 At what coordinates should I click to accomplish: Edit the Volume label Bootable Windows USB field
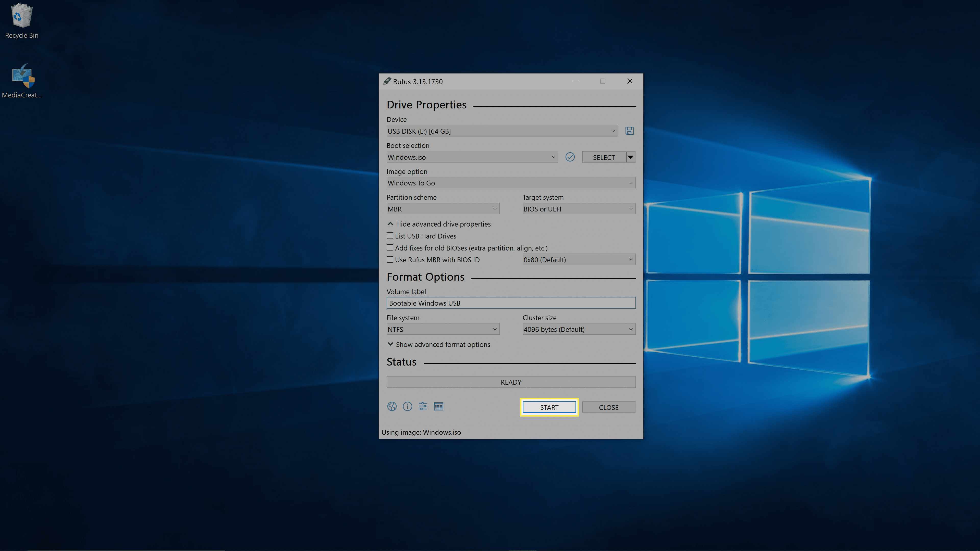[x=511, y=303]
